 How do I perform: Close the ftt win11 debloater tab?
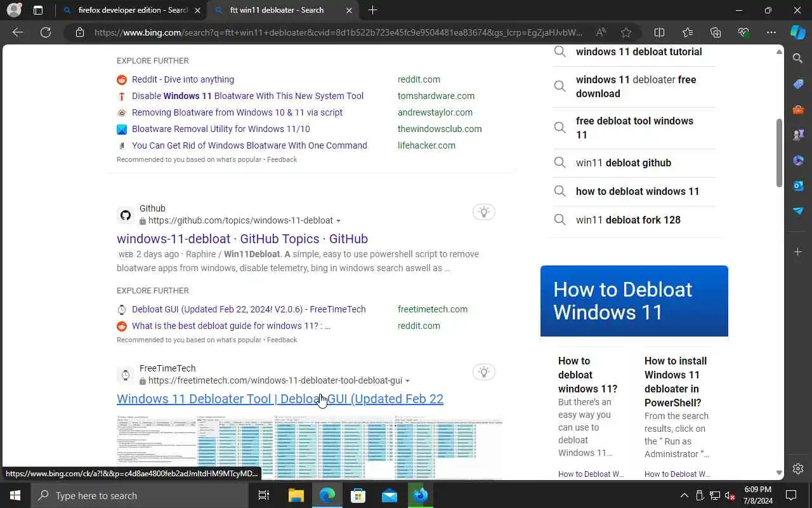pos(349,10)
